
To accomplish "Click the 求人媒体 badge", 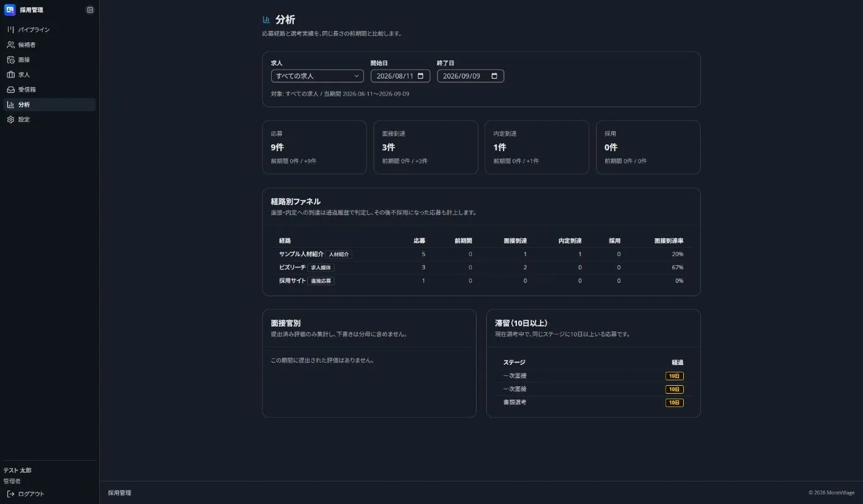I will coord(321,268).
